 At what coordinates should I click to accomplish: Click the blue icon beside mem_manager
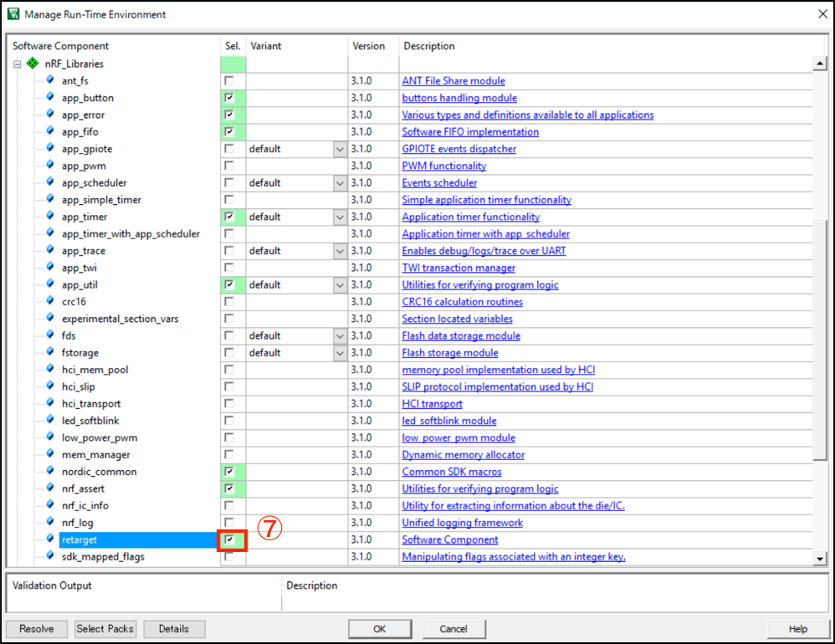pyautogui.click(x=49, y=454)
